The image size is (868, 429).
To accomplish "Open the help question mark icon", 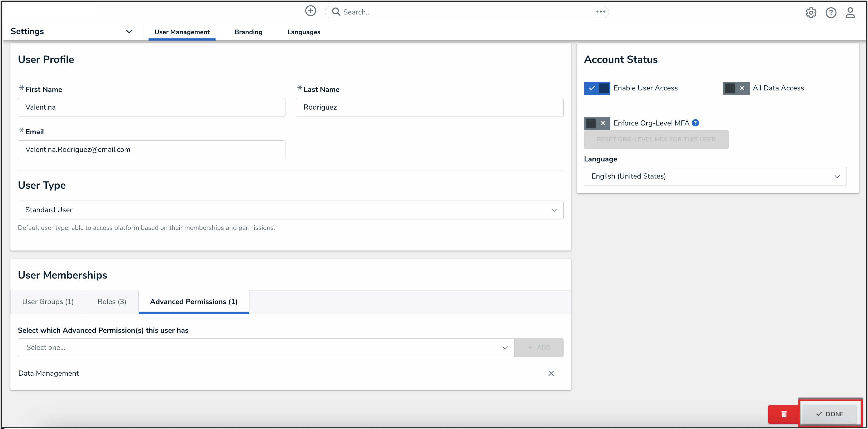I will pos(831,13).
